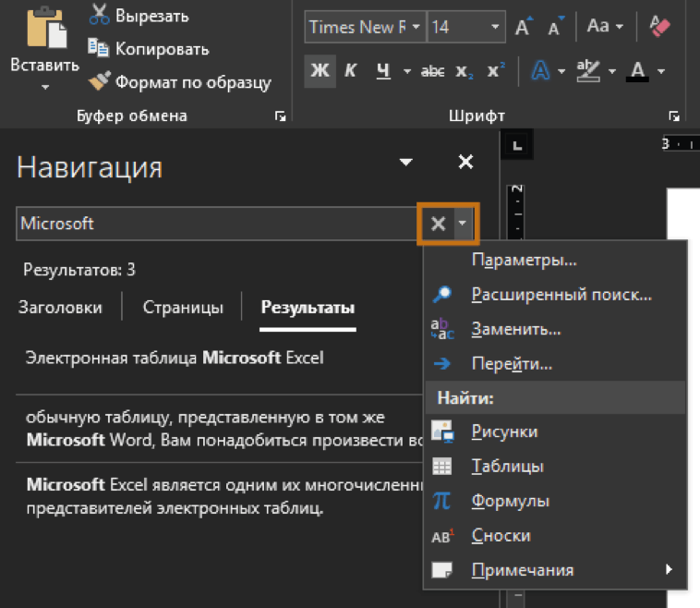
Task: Expand the Примечания submenu arrow
Action: [669, 569]
